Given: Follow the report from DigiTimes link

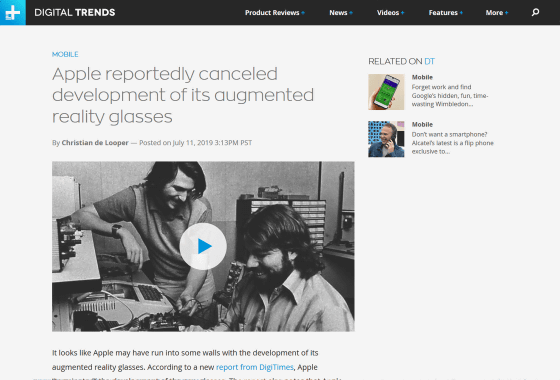Looking at the screenshot, I should 255,367.
